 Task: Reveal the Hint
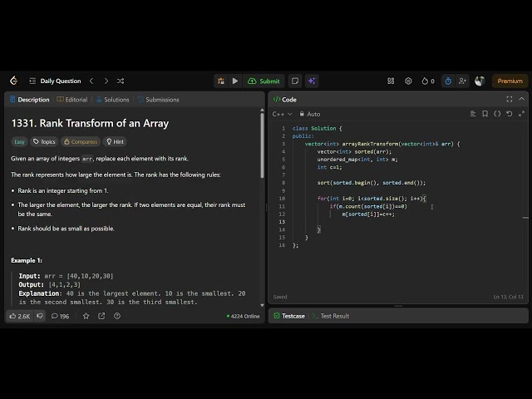pos(115,141)
